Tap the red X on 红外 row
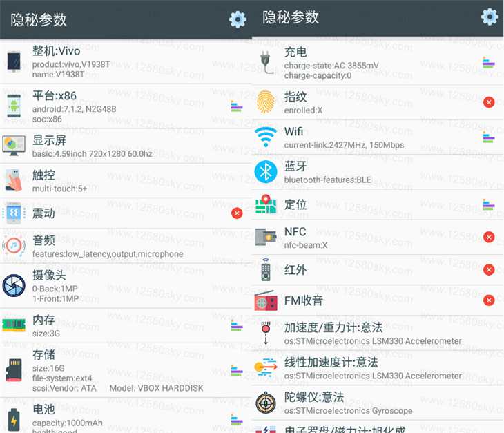Image resolution: width=504 pixels, height=433 pixels. [x=489, y=269]
